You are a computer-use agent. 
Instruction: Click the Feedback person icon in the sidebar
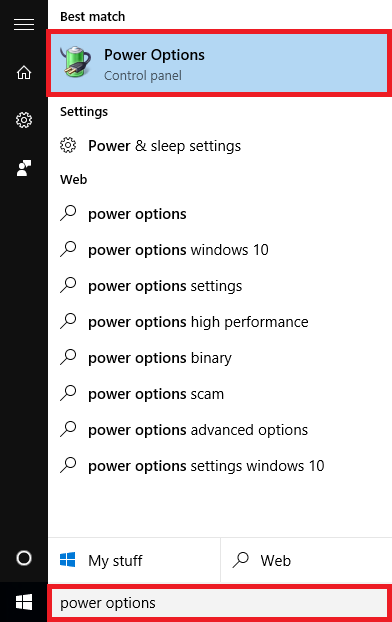click(24, 168)
